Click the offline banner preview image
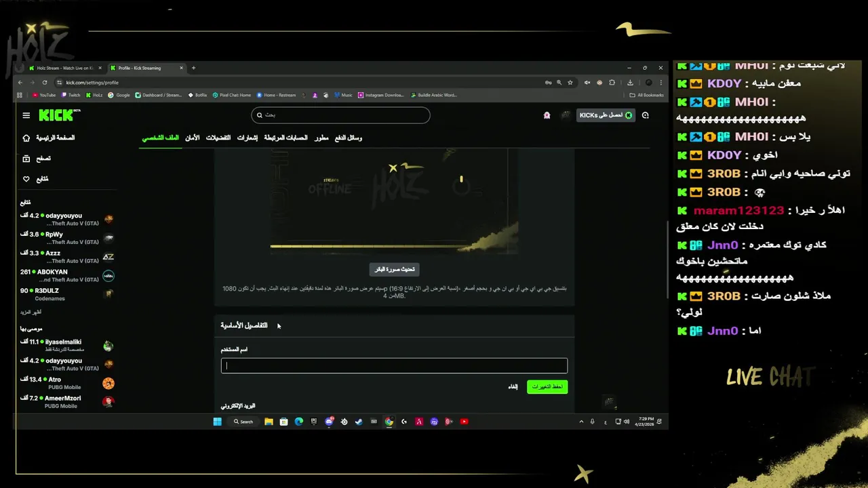This screenshot has height=488, width=868. tap(394, 201)
